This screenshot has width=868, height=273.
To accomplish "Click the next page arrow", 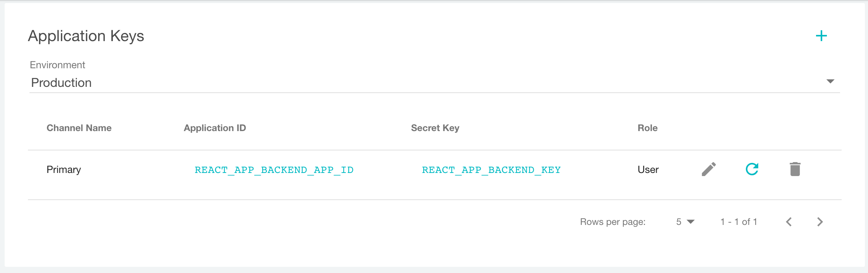I will click(x=820, y=221).
